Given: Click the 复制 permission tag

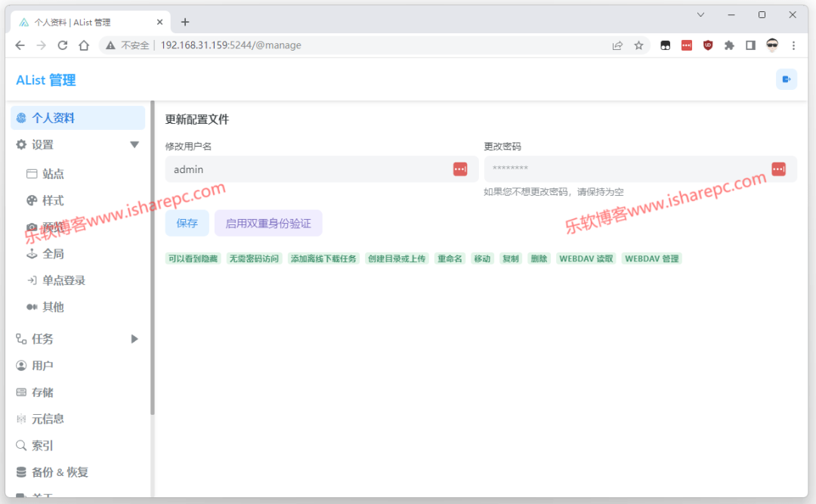Looking at the screenshot, I should coord(511,258).
